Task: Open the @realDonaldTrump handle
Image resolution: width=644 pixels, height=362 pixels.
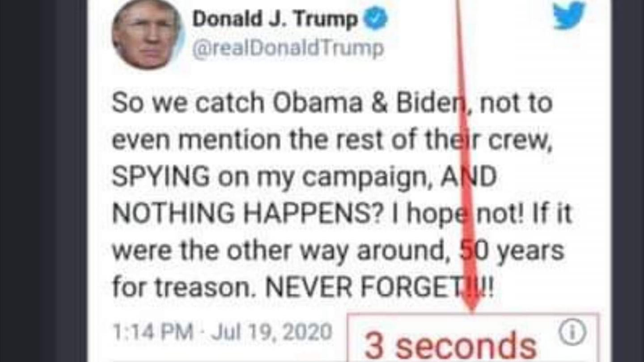Action: (x=288, y=48)
